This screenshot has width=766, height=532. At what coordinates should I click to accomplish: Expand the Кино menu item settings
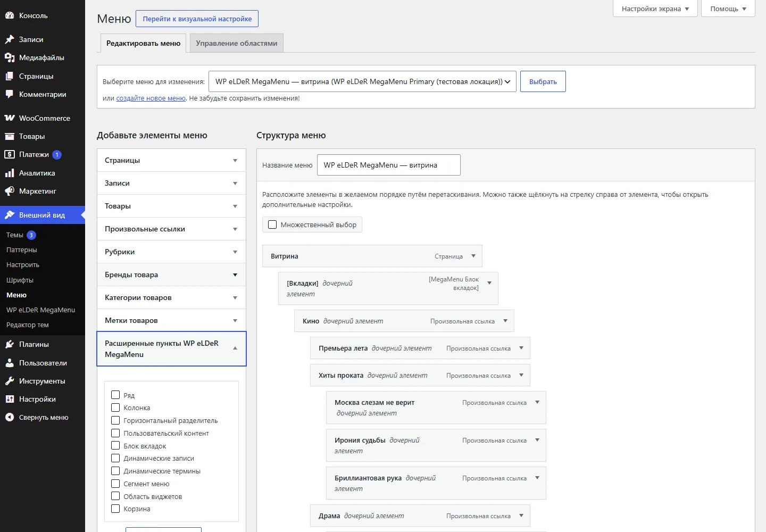(505, 321)
